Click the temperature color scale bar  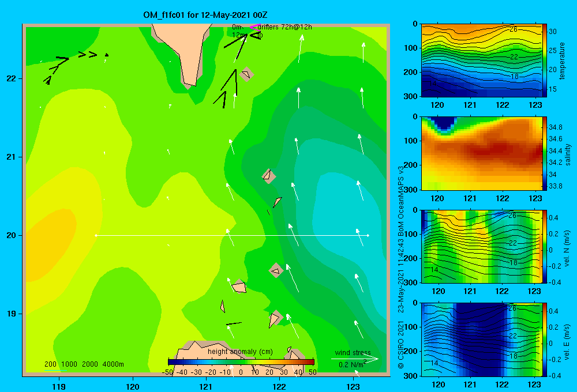coord(545,61)
